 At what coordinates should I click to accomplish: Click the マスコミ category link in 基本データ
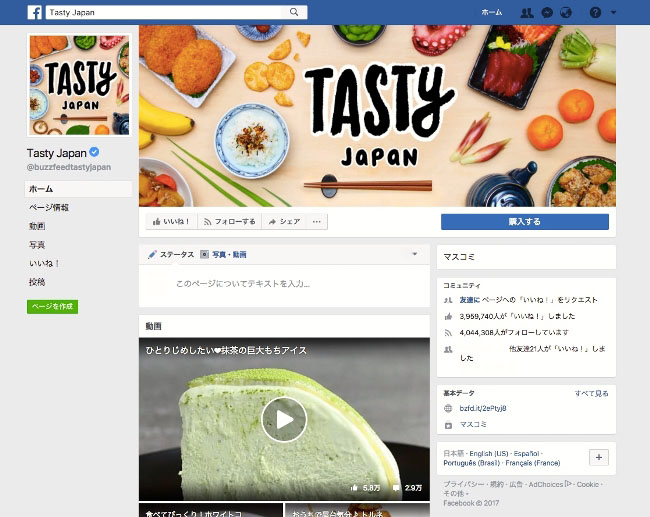tap(473, 425)
